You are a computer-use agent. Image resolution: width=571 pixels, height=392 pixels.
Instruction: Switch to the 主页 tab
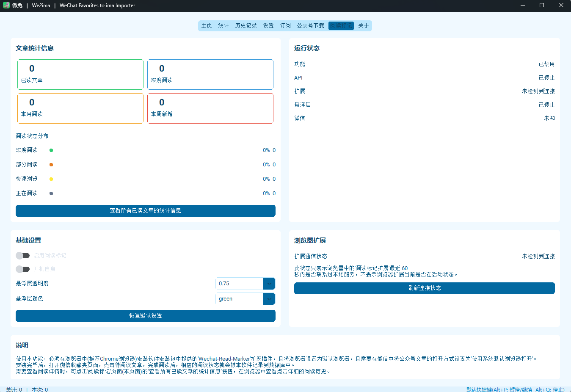click(x=207, y=26)
